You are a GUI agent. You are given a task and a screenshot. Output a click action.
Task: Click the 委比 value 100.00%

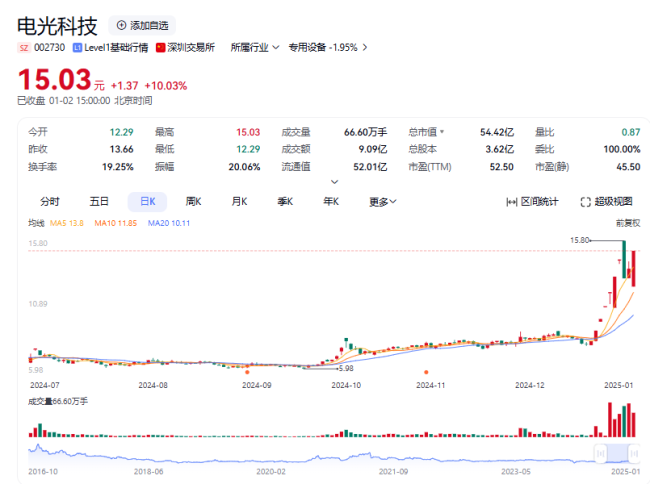[622, 149]
